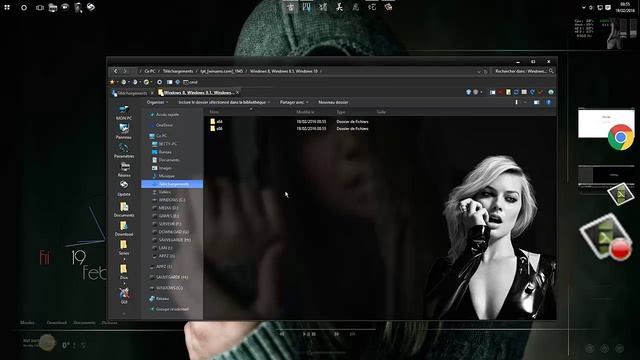640x360 pixels.
Task: Open the Download folder shortcut icon
Action: [124, 228]
